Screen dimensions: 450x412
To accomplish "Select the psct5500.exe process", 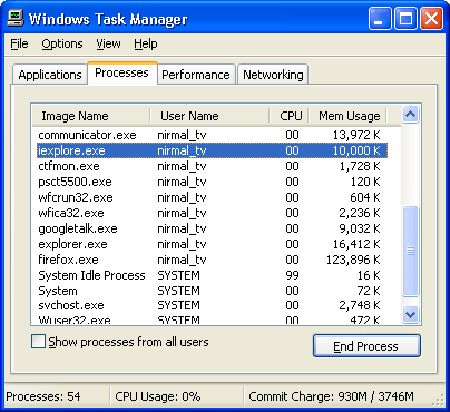I will click(212, 182).
